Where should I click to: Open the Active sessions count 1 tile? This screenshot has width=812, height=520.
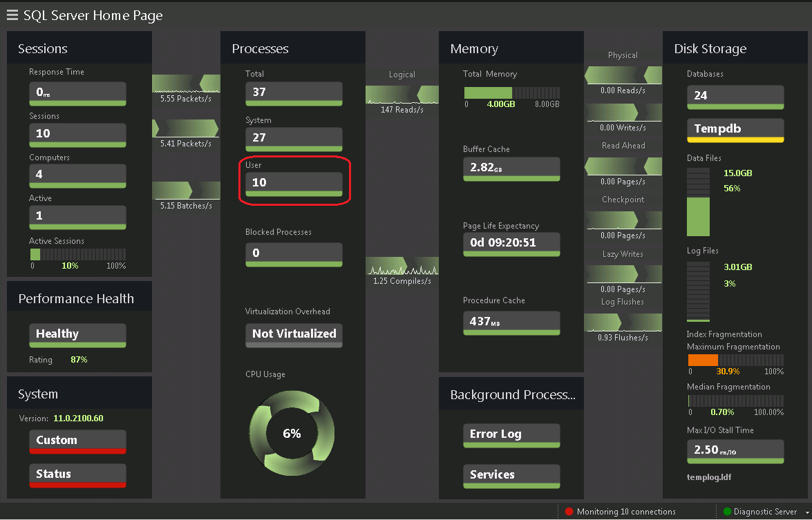point(77,218)
